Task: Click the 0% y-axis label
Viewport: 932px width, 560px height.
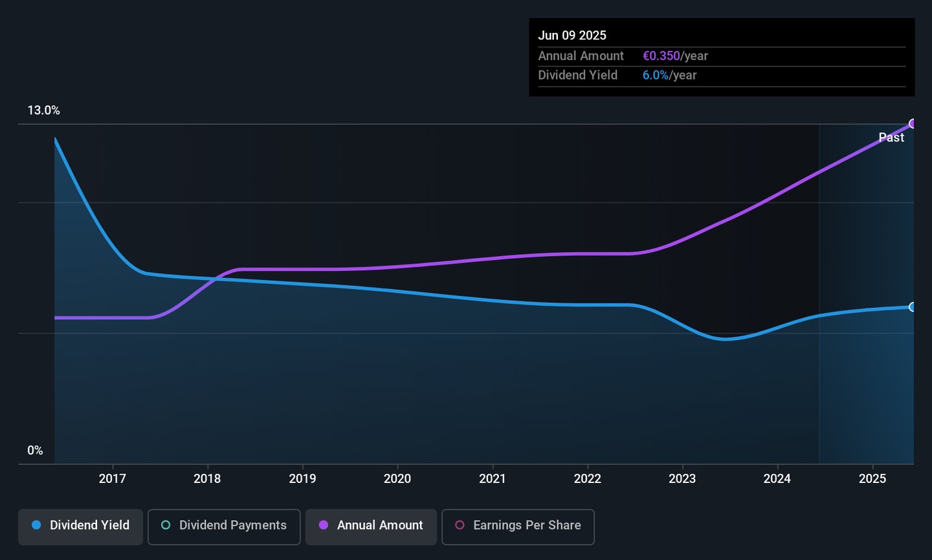Action: [x=35, y=451]
